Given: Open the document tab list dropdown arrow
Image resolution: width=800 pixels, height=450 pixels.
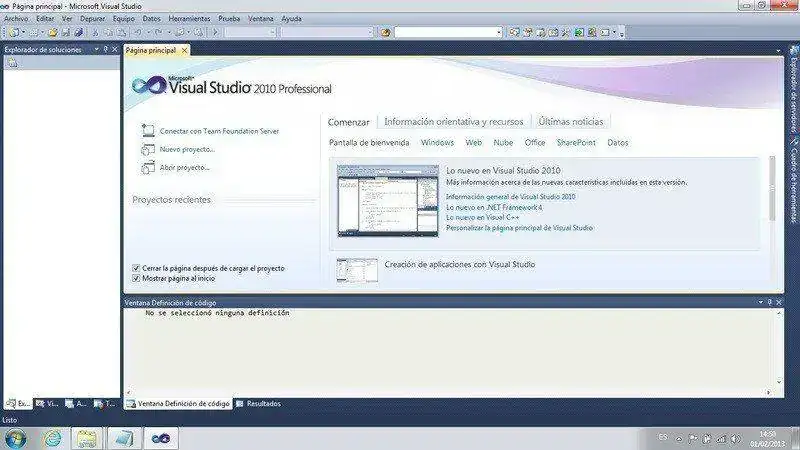Looking at the screenshot, I should (778, 51).
